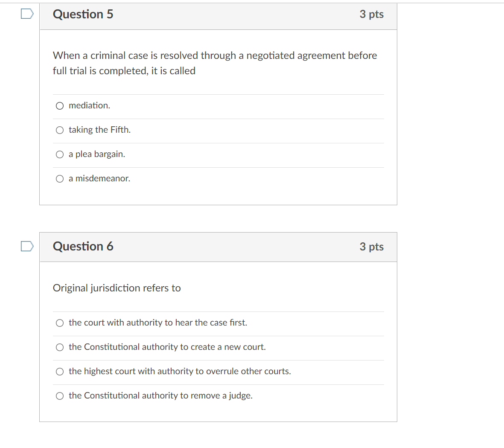The image size is (504, 448).
Task: Click 'the court with authority to hear the case first.' text
Action: point(158,323)
